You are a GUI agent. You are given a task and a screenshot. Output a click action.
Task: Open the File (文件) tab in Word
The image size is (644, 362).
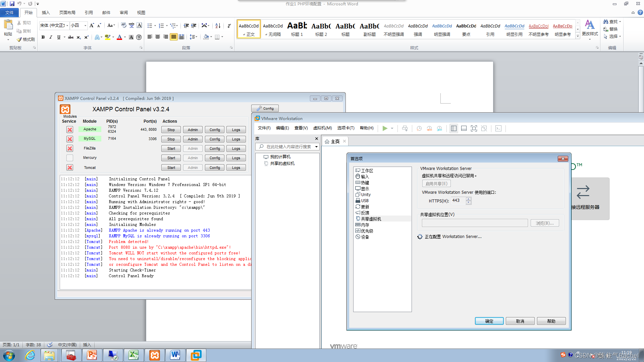[x=10, y=13]
